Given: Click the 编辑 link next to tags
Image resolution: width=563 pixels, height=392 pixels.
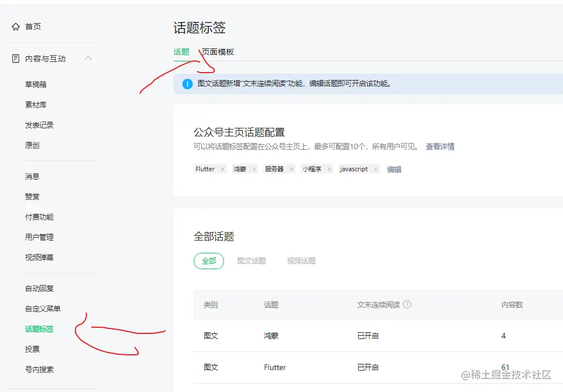Looking at the screenshot, I should [394, 169].
